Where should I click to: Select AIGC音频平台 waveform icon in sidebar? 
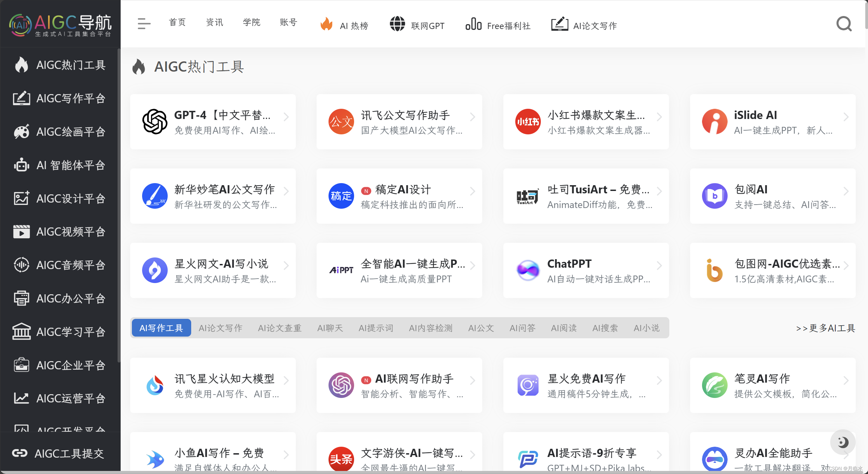coord(21,265)
